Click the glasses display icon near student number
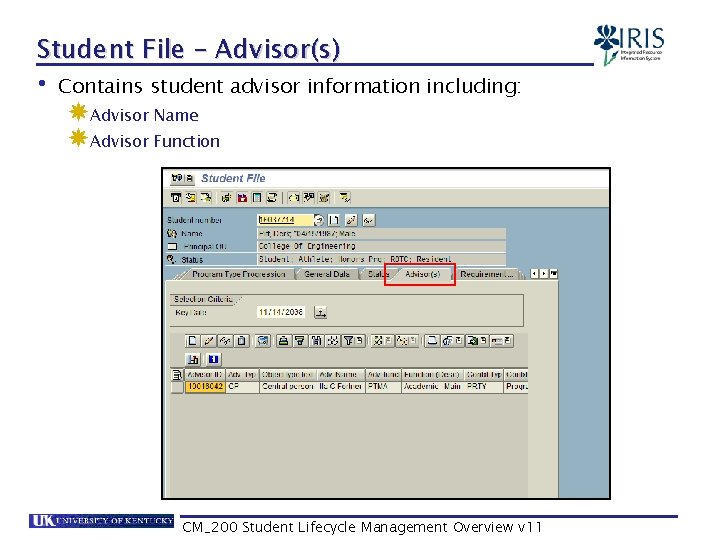720x540 pixels. click(x=368, y=220)
